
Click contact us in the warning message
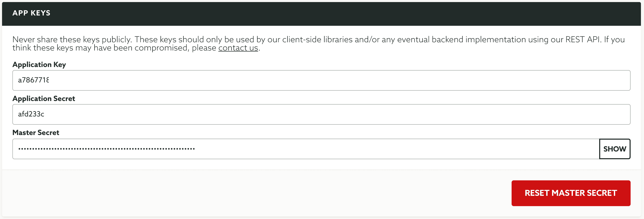click(238, 48)
